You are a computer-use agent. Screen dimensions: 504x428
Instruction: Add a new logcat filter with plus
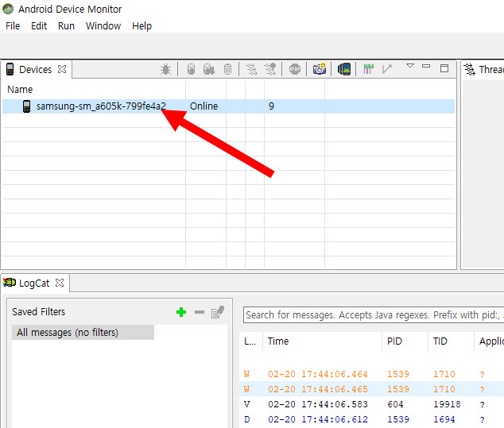pyautogui.click(x=181, y=312)
